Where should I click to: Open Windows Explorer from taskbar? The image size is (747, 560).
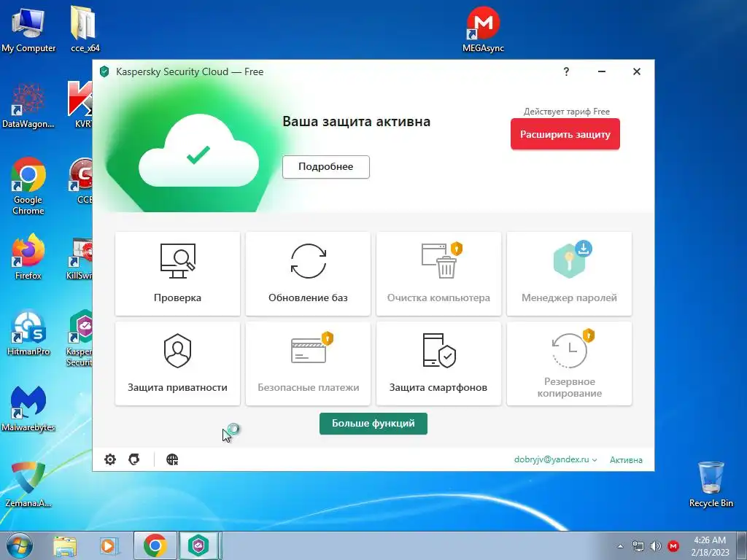65,545
